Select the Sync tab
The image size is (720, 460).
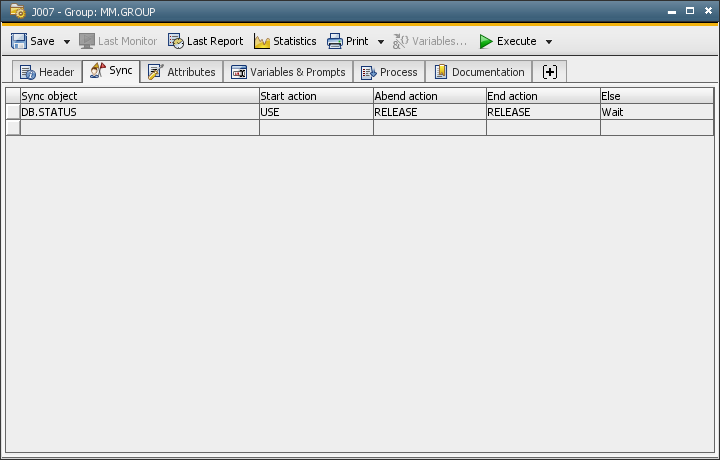(111, 71)
